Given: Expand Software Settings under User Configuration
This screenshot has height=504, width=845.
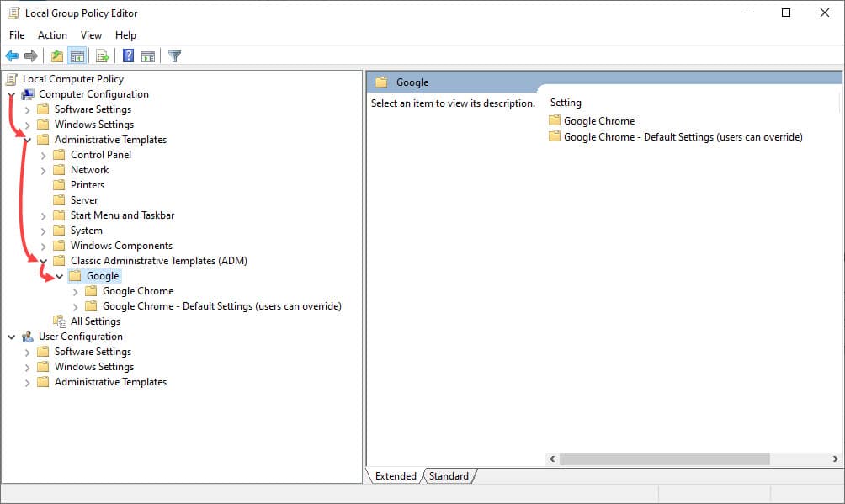Looking at the screenshot, I should click(x=28, y=353).
